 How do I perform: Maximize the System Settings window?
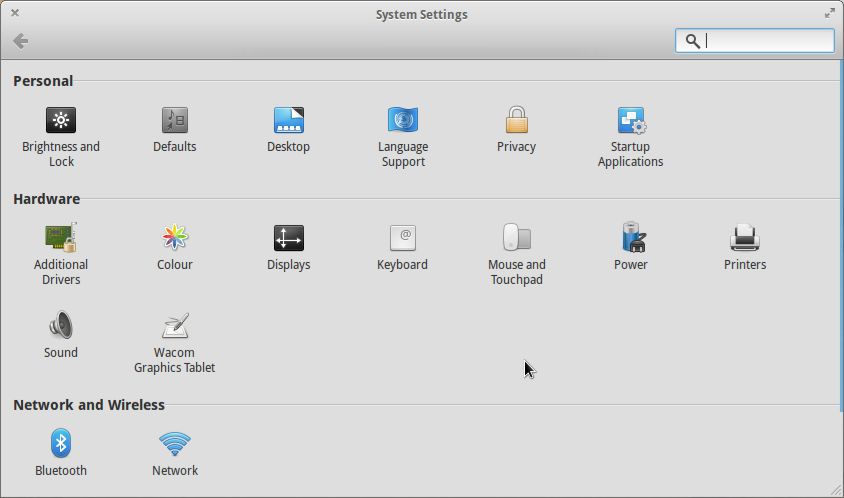pos(829,13)
